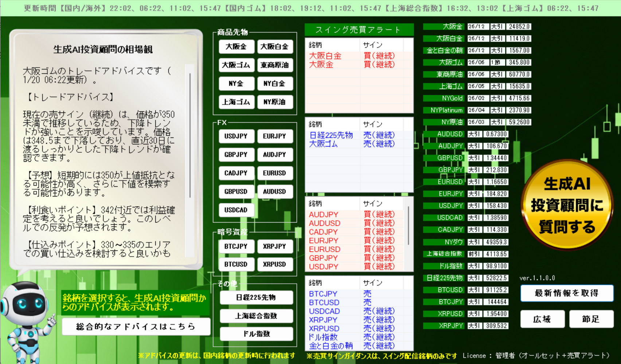621x364 pixels.
Task: Click the 日経225先物 value 52822.5
Action: 496,278
